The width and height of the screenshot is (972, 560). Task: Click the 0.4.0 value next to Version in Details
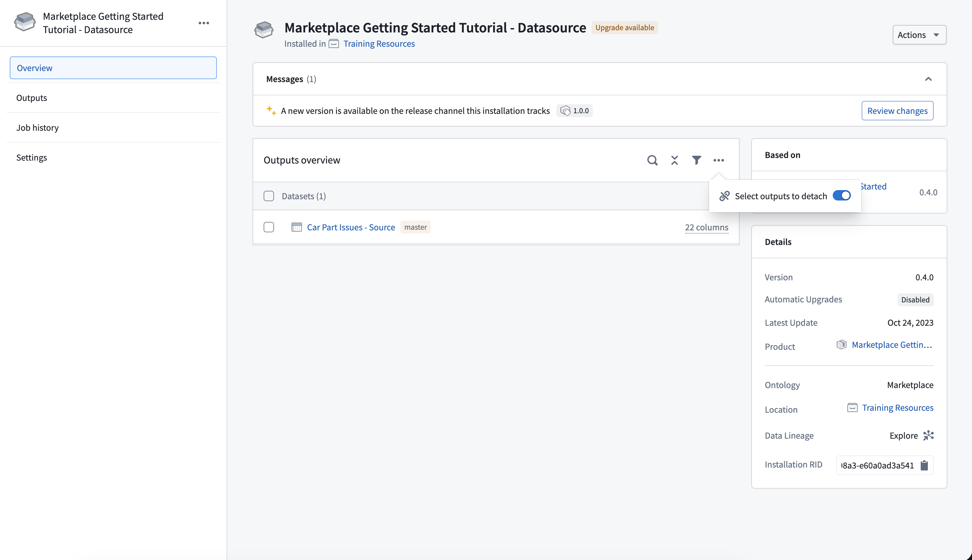(924, 277)
